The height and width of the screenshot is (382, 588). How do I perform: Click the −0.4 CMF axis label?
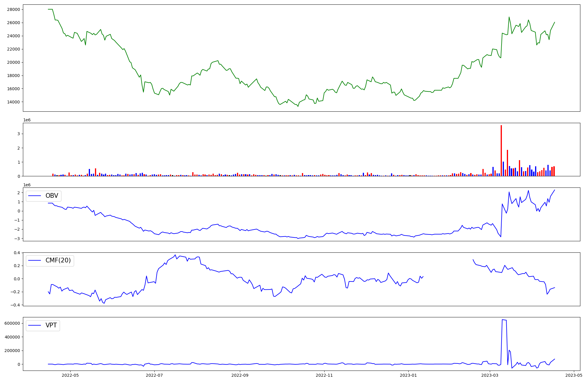point(15,305)
